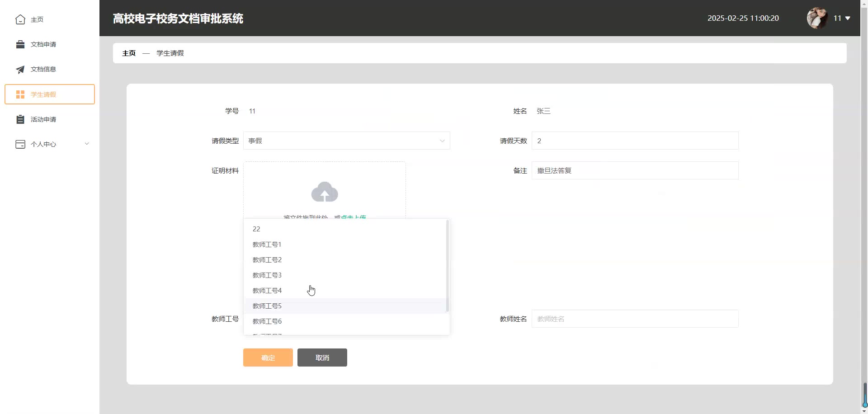Choose 教师工号6 from the dropdown list

(x=346, y=321)
